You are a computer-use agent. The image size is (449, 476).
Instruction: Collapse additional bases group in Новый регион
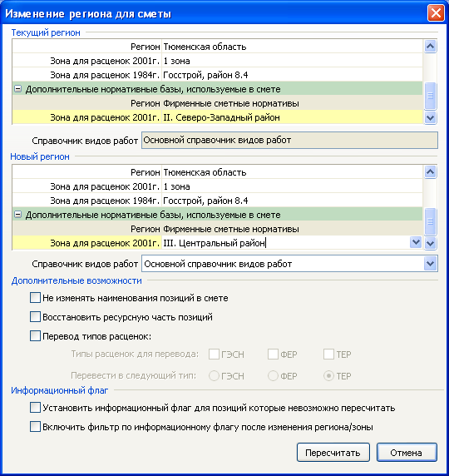(x=18, y=215)
